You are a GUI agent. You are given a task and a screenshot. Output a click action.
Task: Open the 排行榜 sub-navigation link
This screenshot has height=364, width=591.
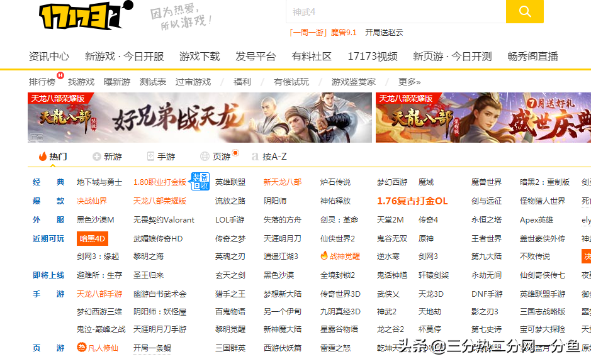[x=42, y=82]
